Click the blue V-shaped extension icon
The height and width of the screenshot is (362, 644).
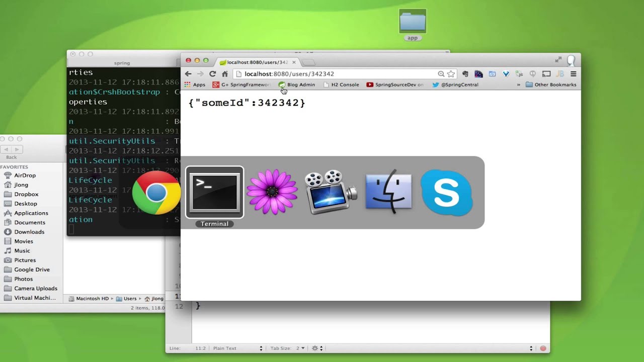[506, 74]
